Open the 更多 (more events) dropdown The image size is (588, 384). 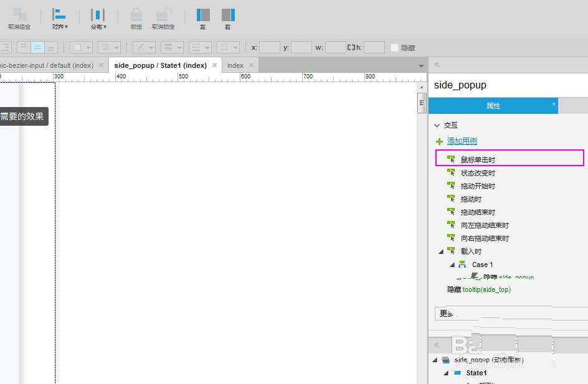(511, 314)
